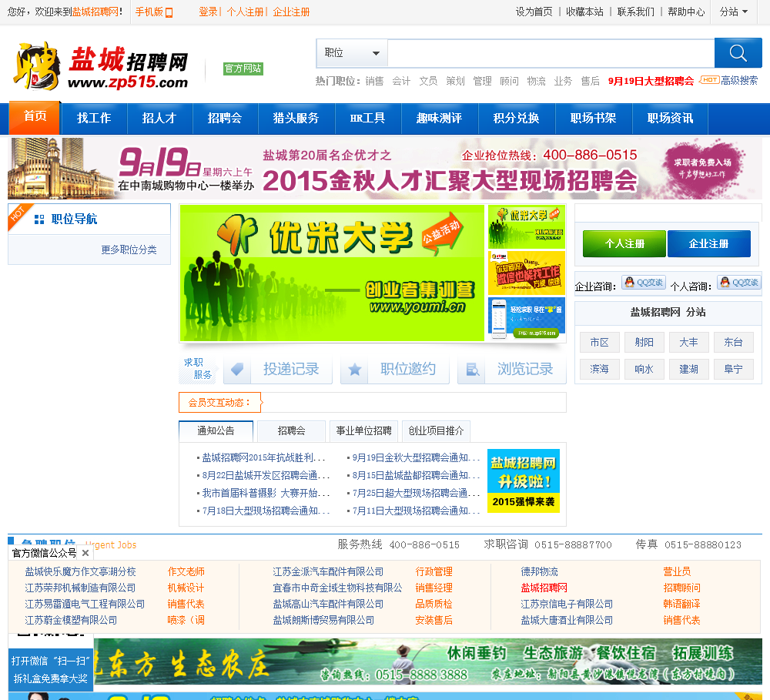The image size is (770, 700).
Task: Switch to the 通知公告 tab
Action: pos(216,430)
